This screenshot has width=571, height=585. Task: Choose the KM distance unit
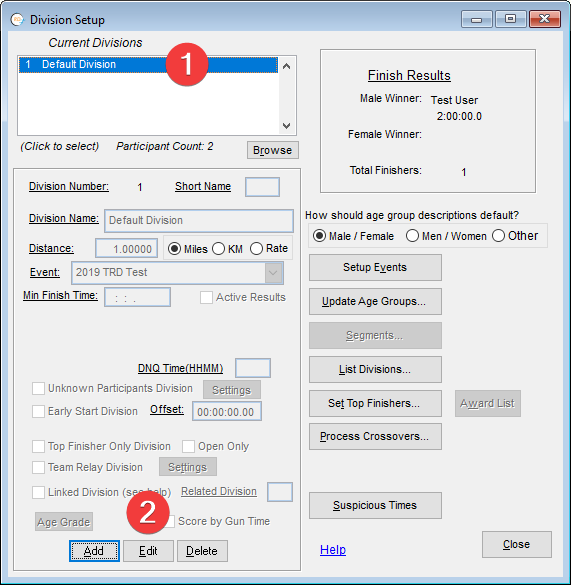click(228, 249)
